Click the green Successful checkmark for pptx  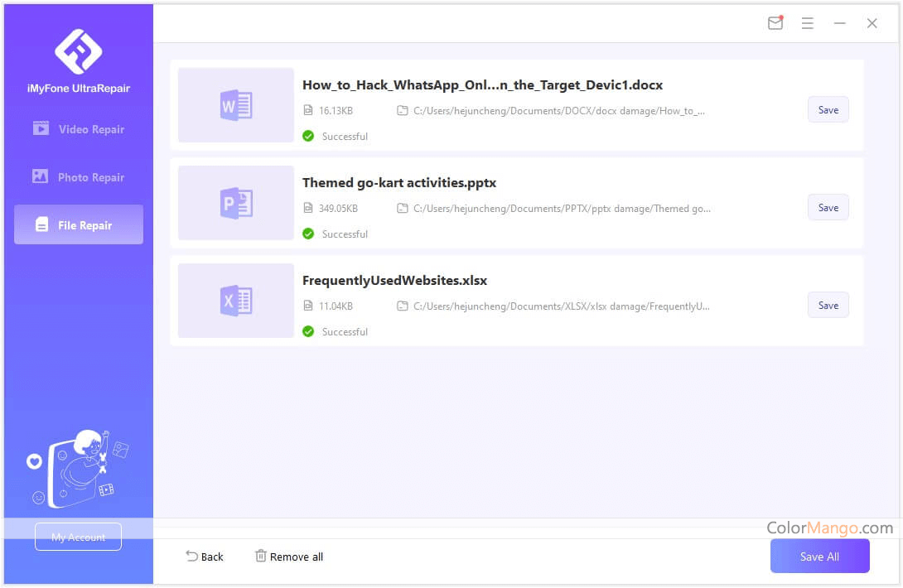[308, 234]
